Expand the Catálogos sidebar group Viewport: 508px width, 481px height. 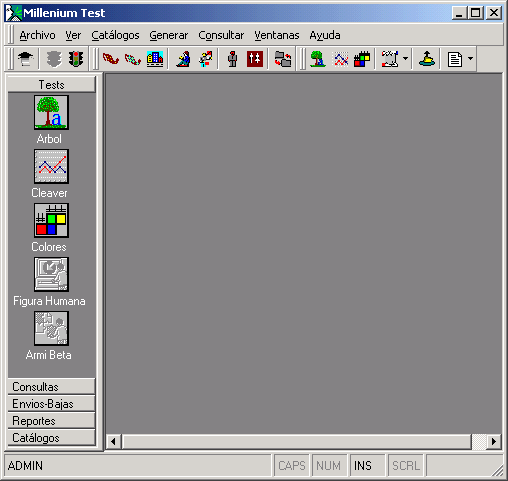(51, 438)
